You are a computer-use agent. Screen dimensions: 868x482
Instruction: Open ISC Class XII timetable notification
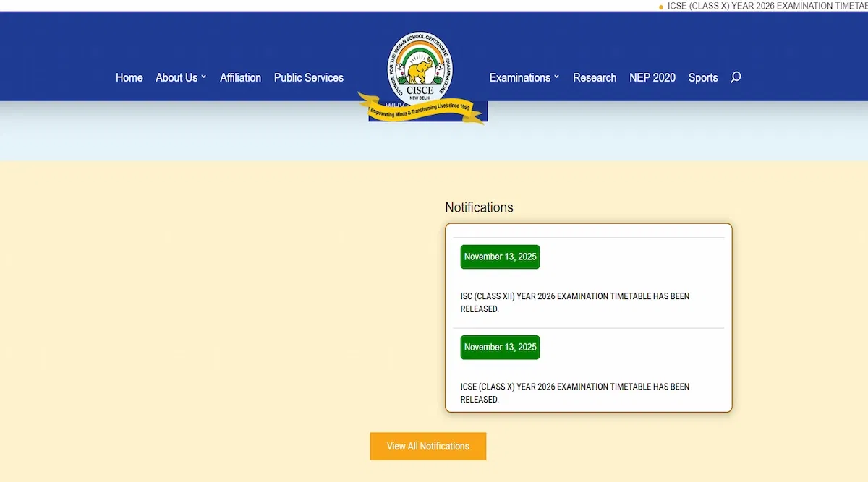coord(575,303)
